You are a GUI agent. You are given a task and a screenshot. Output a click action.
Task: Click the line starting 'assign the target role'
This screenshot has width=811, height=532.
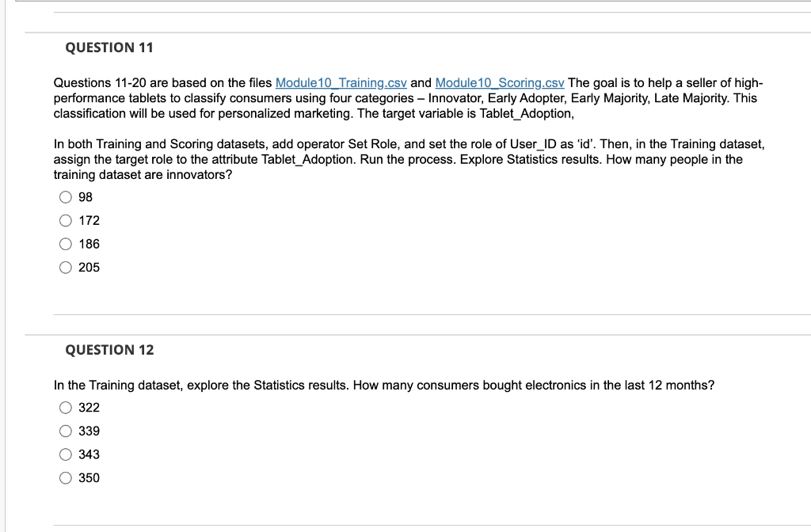click(x=398, y=159)
